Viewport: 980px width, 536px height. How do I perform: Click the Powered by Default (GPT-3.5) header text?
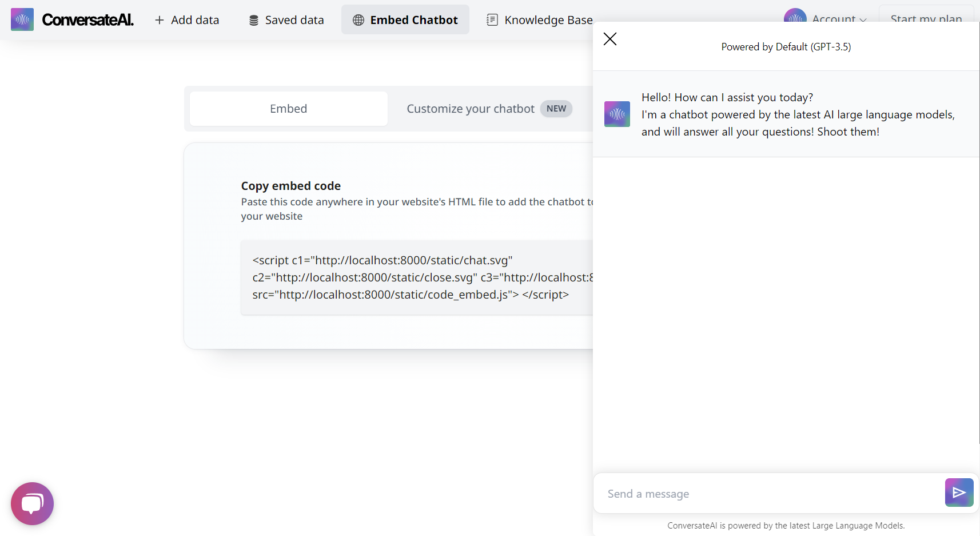786,47
